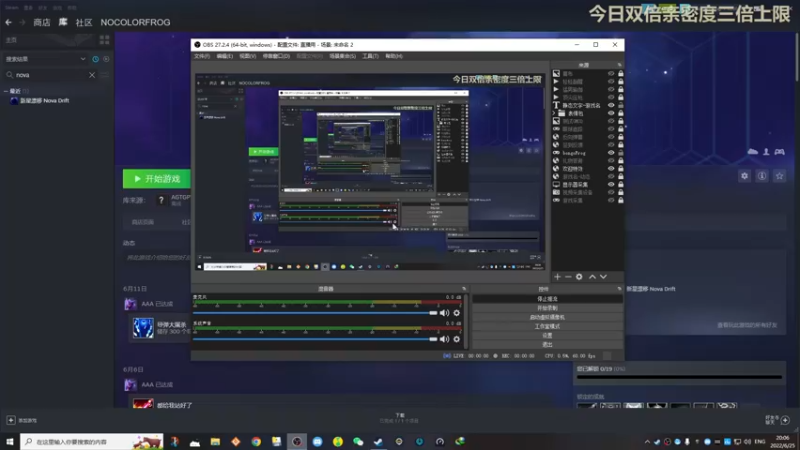Lock the 静态文字-新姓名 source

[620, 105]
